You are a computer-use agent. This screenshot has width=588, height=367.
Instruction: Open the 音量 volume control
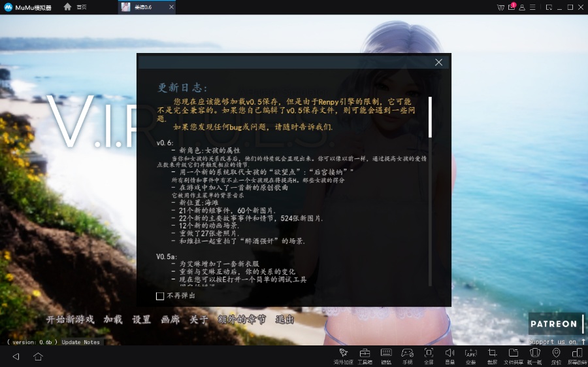coord(449,356)
